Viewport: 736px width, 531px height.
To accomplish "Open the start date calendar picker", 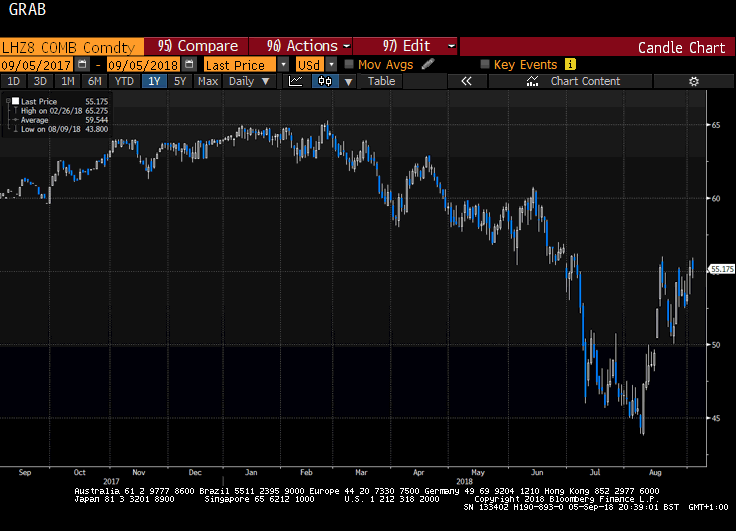I will click(x=82, y=64).
